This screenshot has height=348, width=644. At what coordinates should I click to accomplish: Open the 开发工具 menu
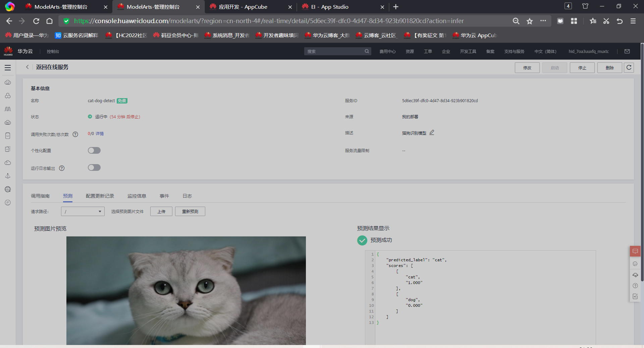(468, 51)
